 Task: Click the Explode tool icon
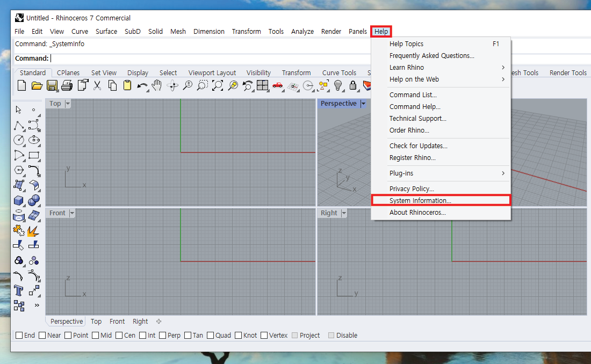[33, 231]
